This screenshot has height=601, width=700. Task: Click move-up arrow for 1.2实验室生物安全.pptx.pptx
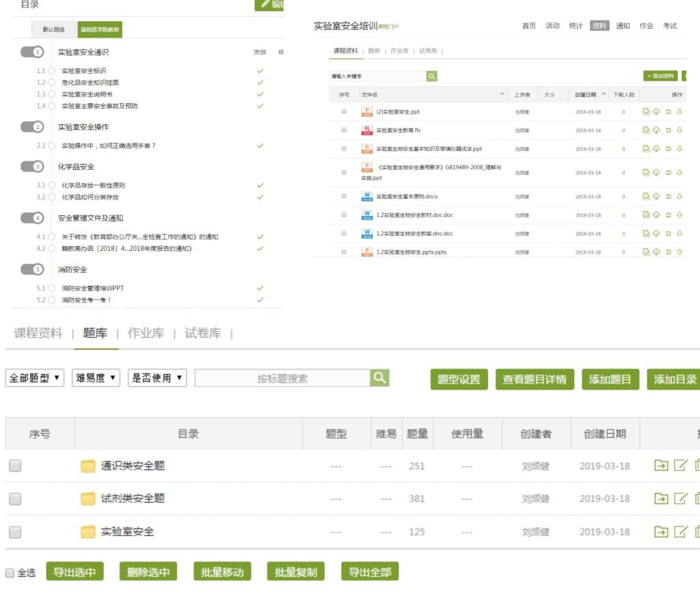tap(679, 252)
